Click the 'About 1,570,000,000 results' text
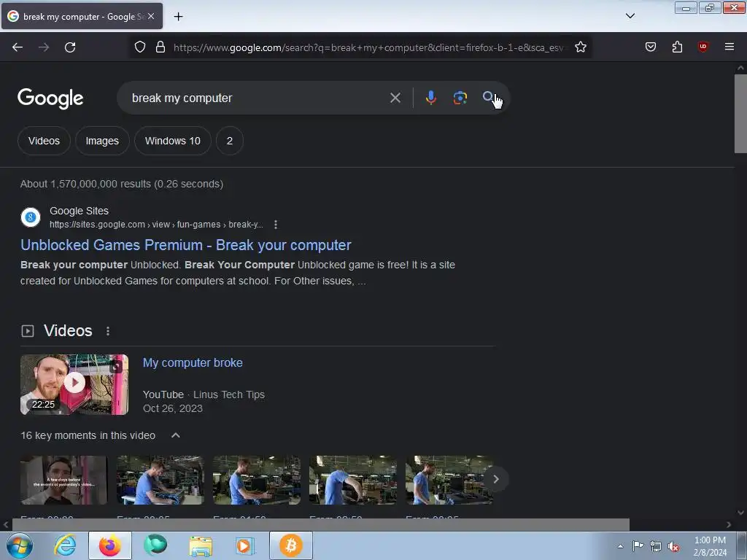The width and height of the screenshot is (747, 560). pos(122,184)
